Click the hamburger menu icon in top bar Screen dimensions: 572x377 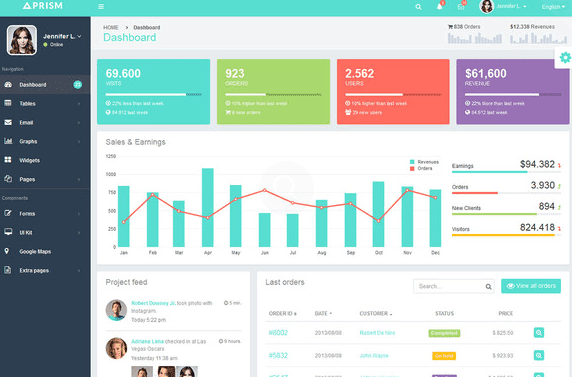click(101, 7)
